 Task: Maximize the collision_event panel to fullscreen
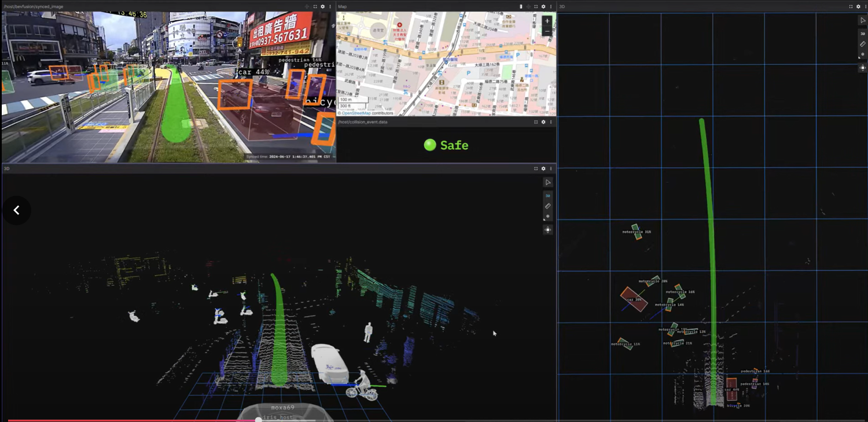[536, 122]
